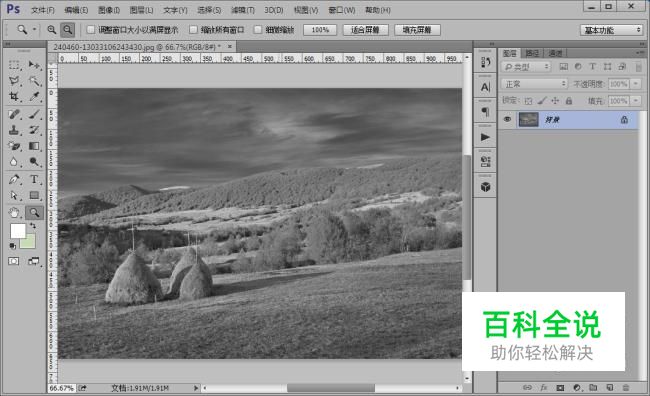650x396 pixels.
Task: Select the Dodge tool
Action: pyautogui.click(x=34, y=162)
